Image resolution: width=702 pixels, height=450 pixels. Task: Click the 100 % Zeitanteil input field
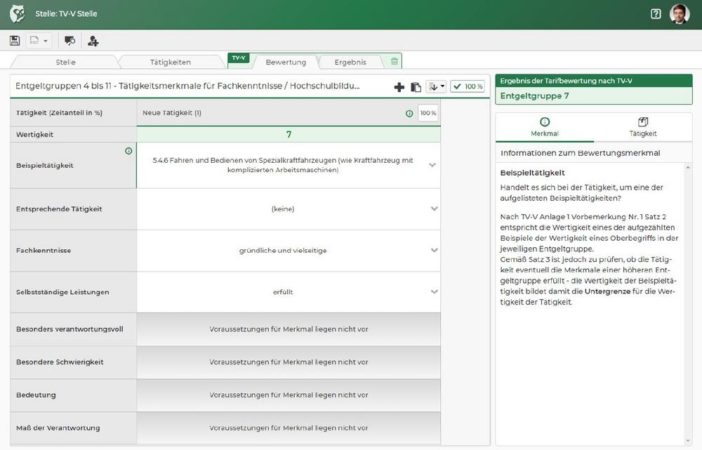pos(427,113)
